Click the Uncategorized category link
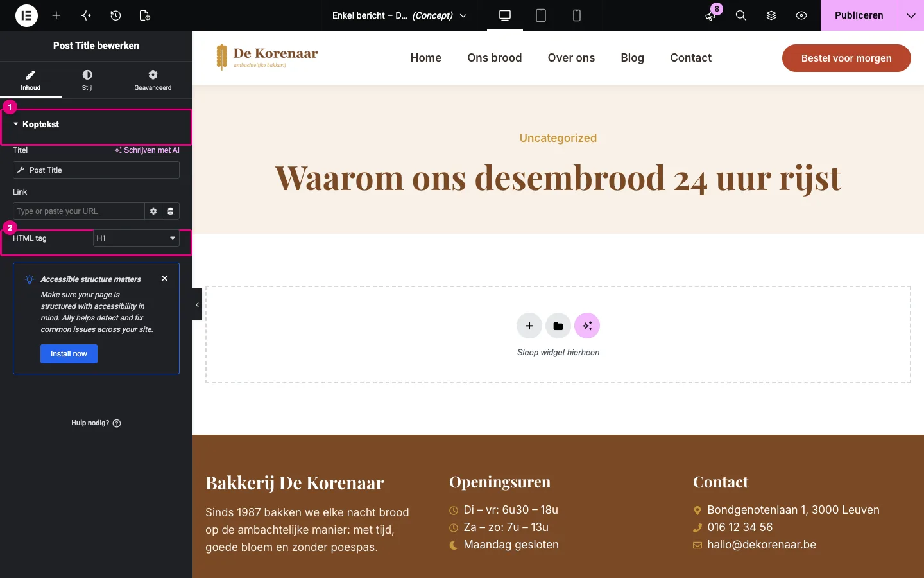 coord(558,138)
